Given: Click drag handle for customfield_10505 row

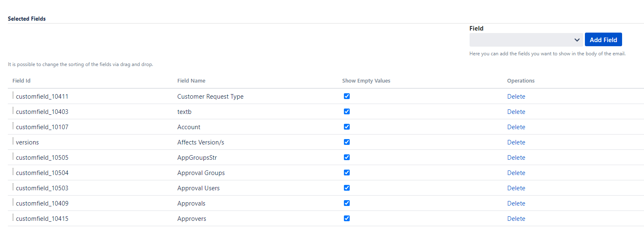Looking at the screenshot, I should (x=13, y=157).
